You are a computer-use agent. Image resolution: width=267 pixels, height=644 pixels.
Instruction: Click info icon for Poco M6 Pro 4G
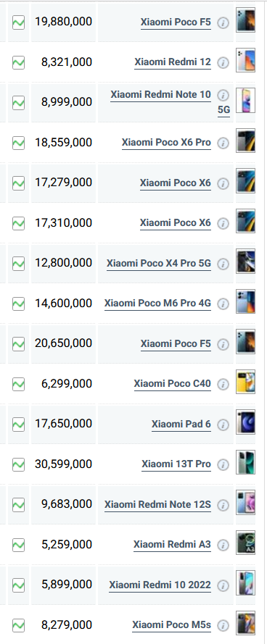pyautogui.click(x=223, y=304)
